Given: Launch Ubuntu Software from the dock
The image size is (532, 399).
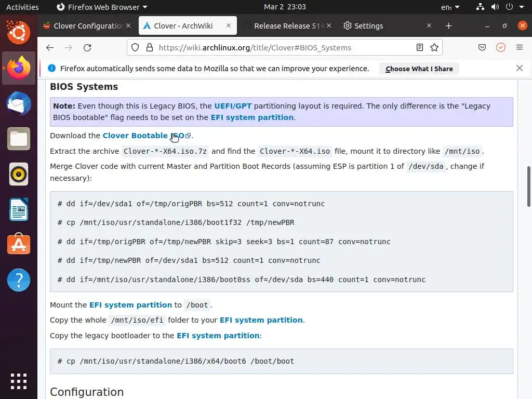Looking at the screenshot, I should click(x=19, y=245).
